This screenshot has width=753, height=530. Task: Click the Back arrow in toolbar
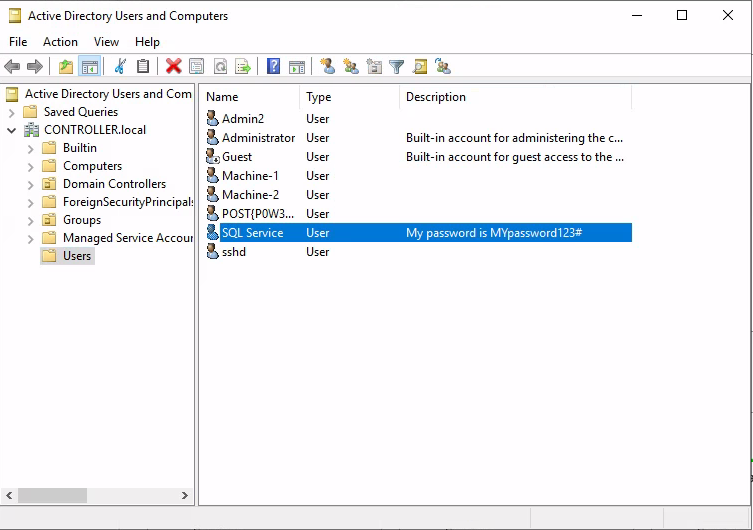coord(12,67)
